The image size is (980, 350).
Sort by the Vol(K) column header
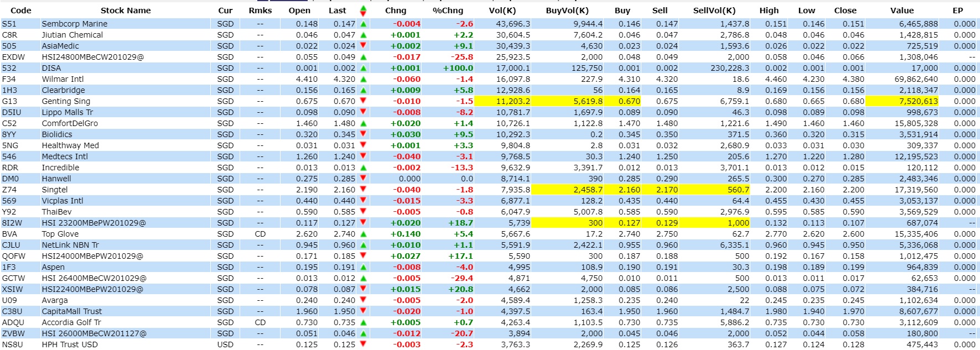pos(502,11)
